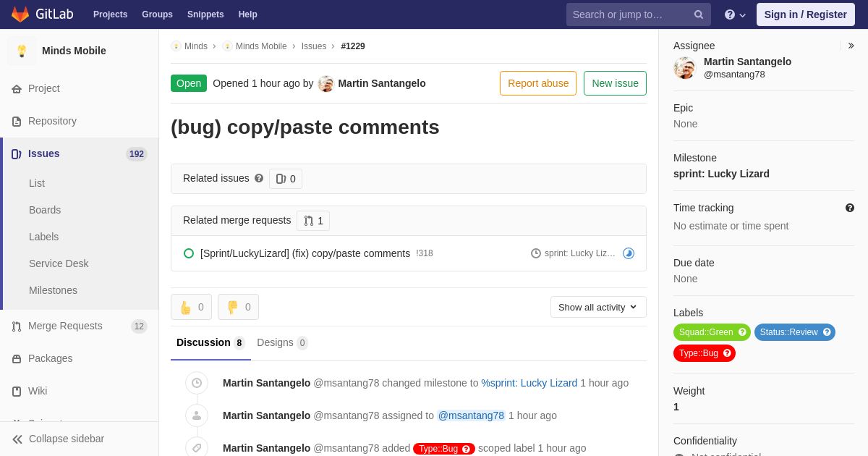This screenshot has height=456, width=868.
Task: Click the merge request open status icon
Action: [189, 253]
